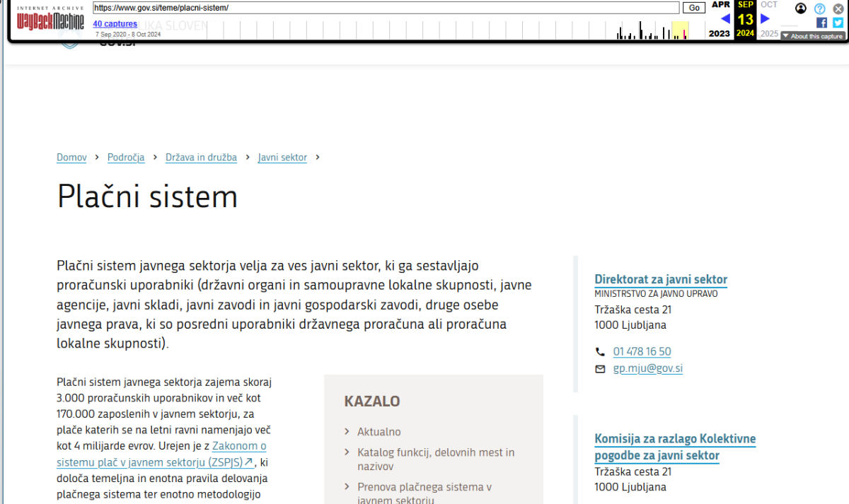Navigate to Javni sektor breadcrumb

[282, 158]
